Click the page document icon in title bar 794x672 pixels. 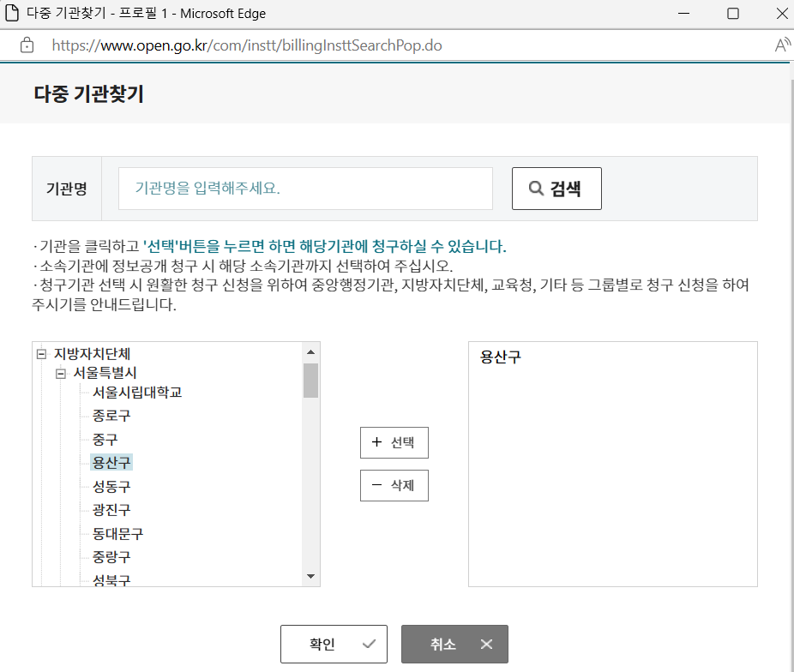coord(12,13)
